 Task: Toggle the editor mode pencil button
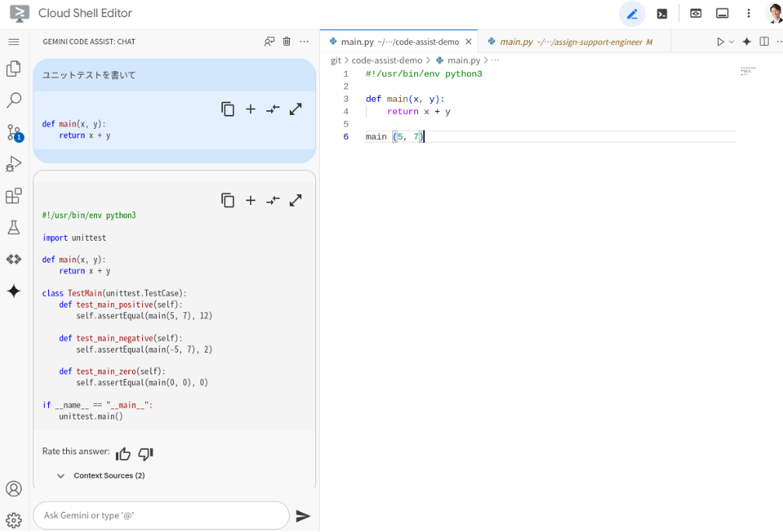(632, 13)
